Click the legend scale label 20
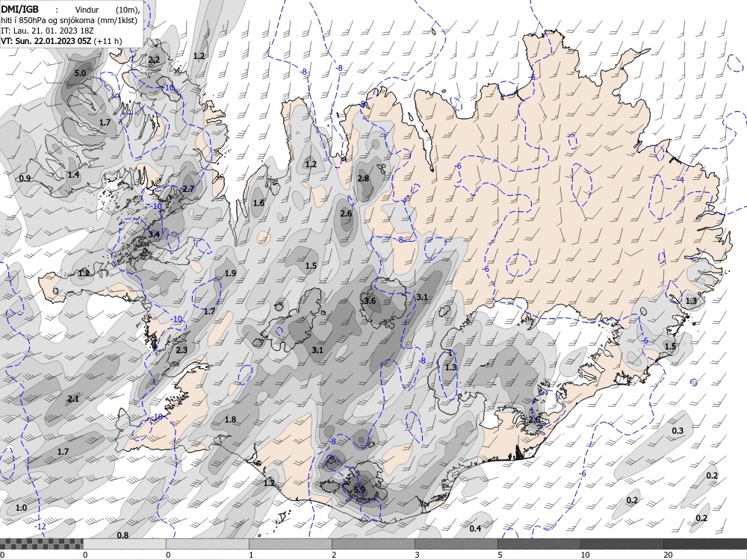 point(668,555)
